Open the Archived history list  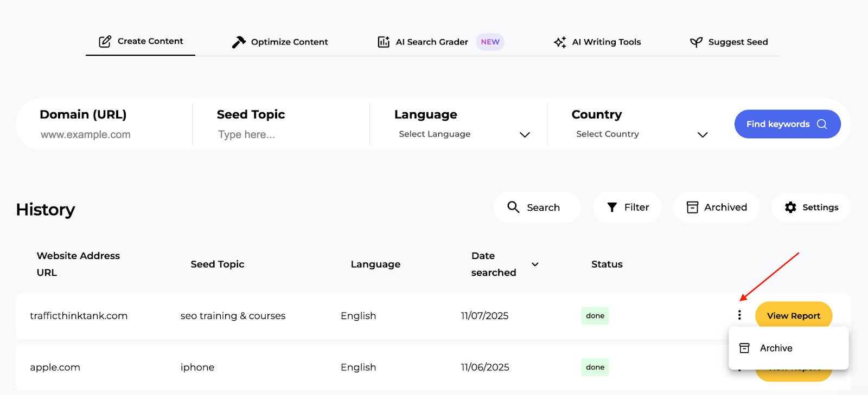[716, 207]
